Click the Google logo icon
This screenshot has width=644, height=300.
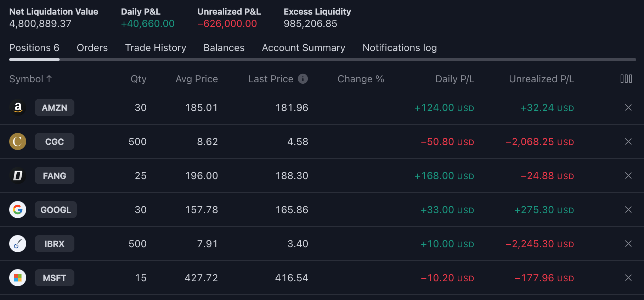[18, 210]
